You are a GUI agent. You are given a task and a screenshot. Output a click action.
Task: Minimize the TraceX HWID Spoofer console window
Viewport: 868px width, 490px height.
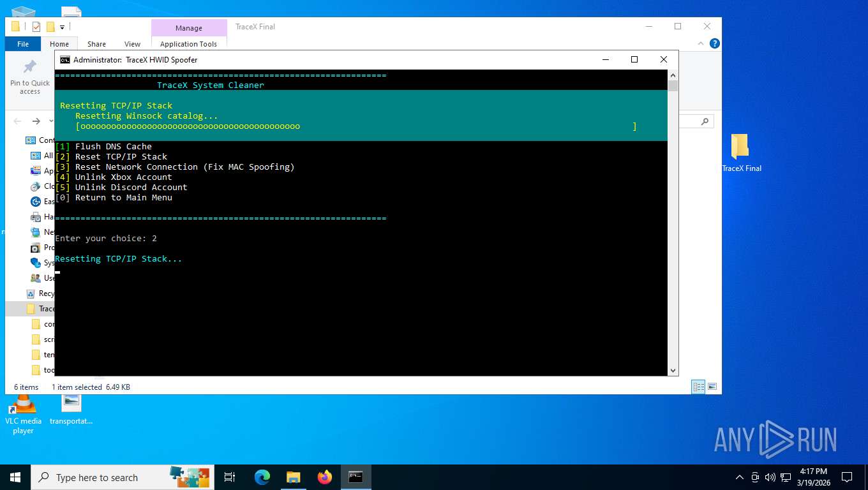pos(605,59)
